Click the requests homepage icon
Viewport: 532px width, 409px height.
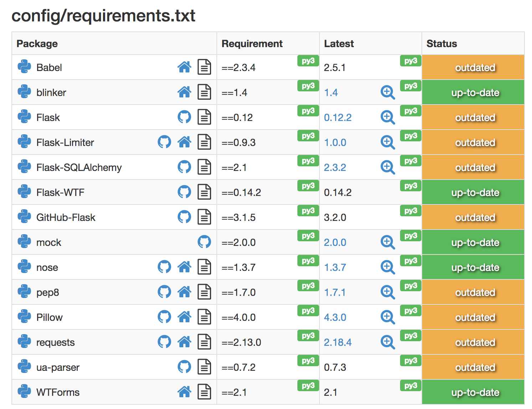184,342
